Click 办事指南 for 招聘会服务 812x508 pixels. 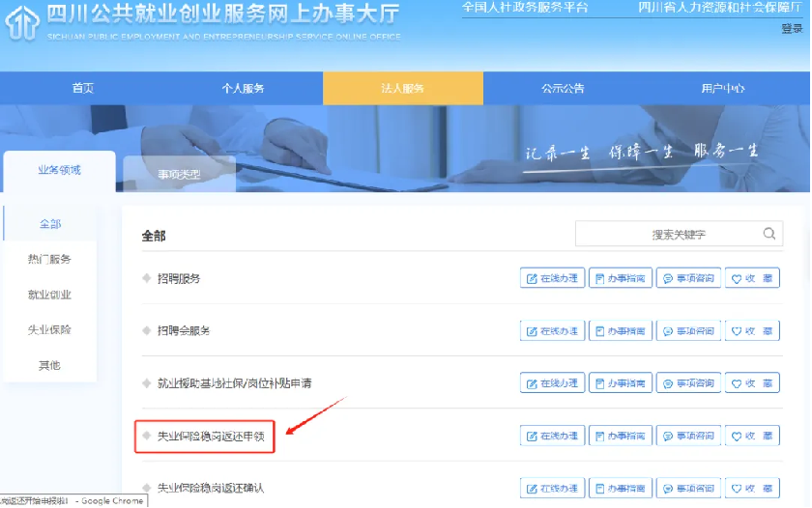(621, 331)
